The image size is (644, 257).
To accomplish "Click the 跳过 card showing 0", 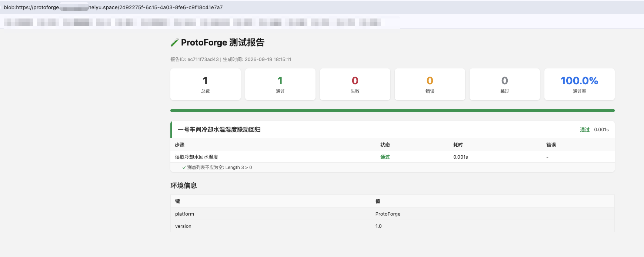I will click(505, 84).
